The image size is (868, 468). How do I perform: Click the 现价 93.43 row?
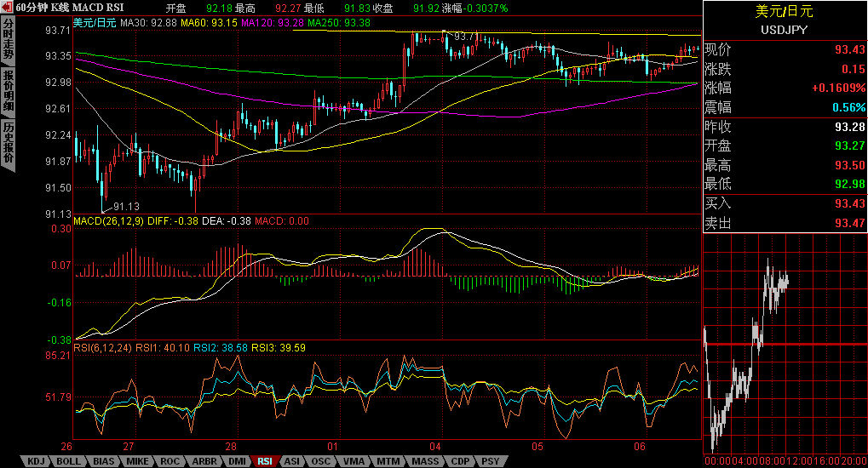785,50
